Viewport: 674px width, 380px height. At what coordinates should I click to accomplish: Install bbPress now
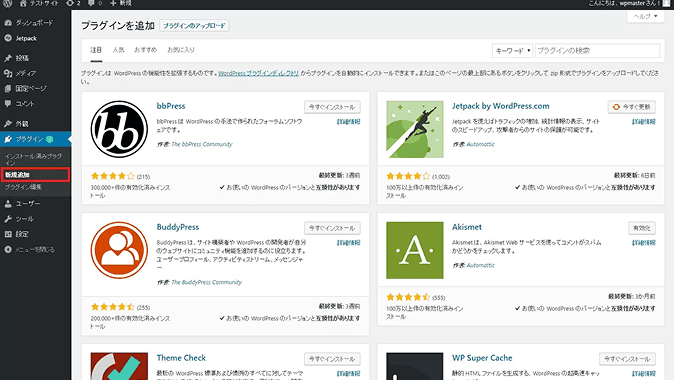(x=332, y=107)
